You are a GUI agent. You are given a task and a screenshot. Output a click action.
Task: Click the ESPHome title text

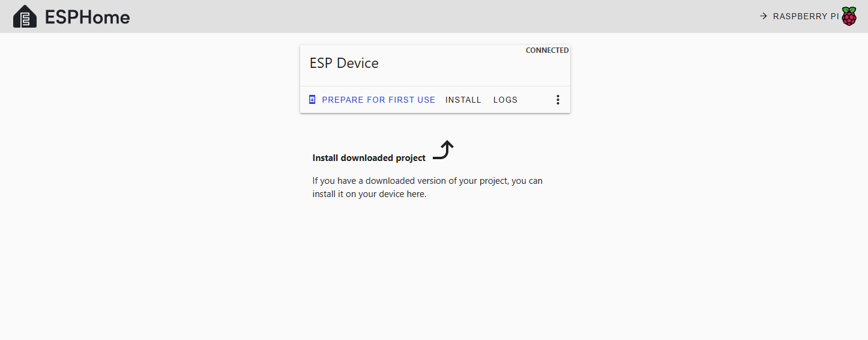(87, 17)
